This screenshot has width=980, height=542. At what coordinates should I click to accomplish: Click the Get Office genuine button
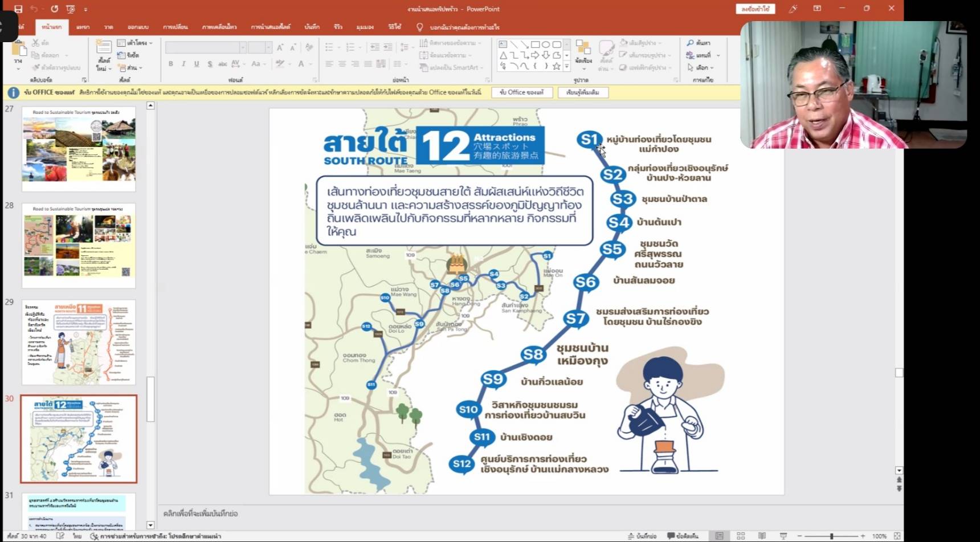pyautogui.click(x=521, y=92)
